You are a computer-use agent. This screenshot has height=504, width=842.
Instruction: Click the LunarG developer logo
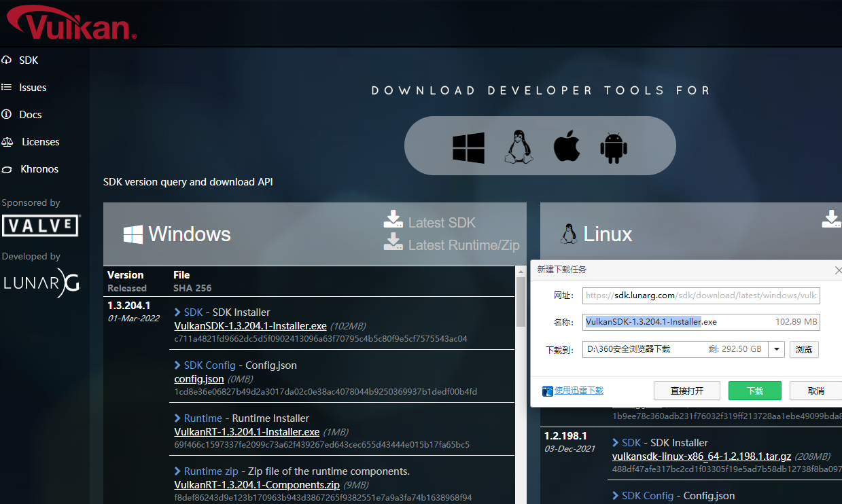[x=41, y=283]
